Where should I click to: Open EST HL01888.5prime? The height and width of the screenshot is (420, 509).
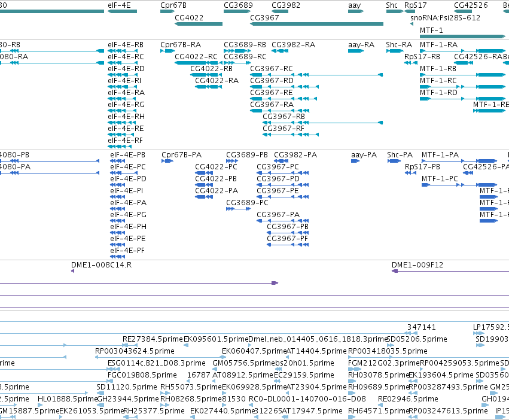[68, 399]
